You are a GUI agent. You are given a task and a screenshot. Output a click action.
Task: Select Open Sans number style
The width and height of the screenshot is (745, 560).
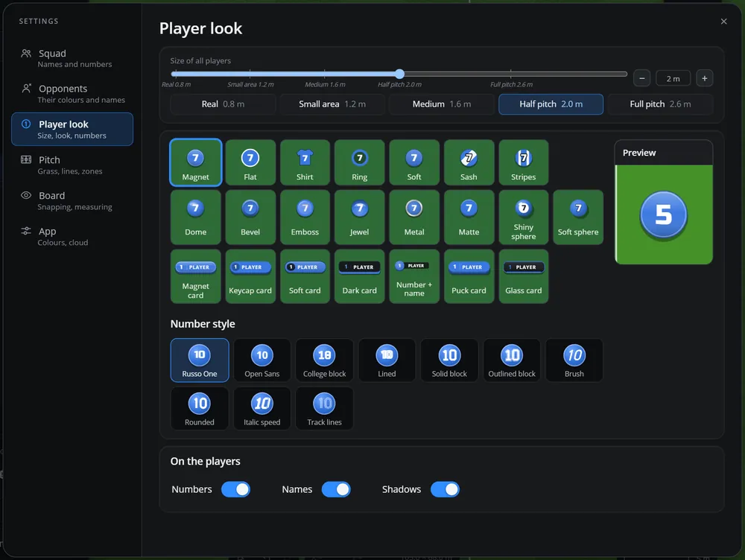click(x=261, y=360)
